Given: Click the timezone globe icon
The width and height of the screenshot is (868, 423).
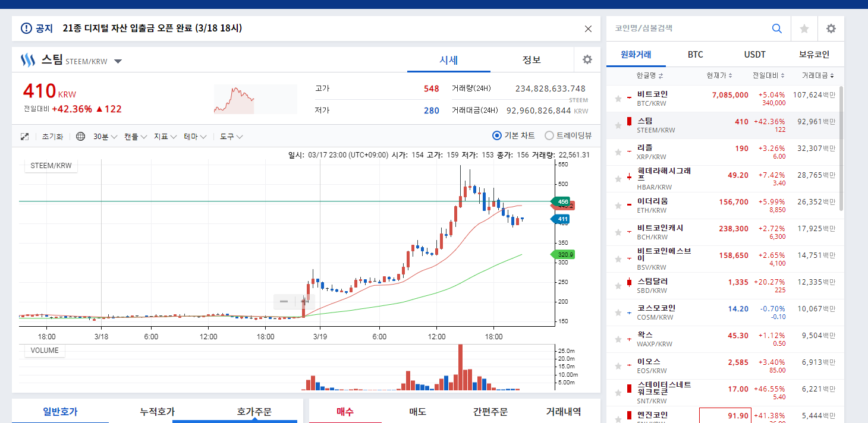Looking at the screenshot, I should tap(81, 137).
